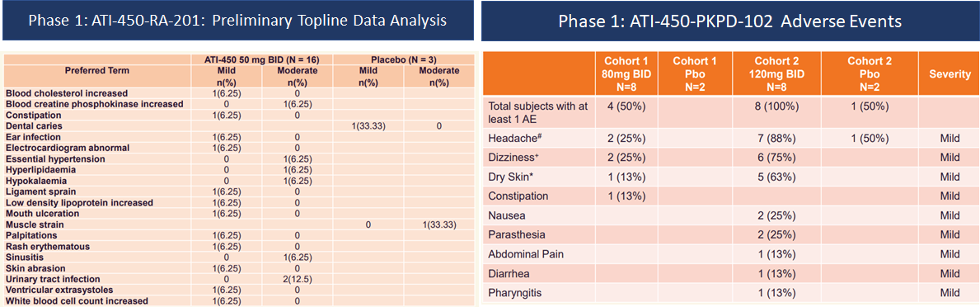Viewport: 980px width, 307px height.
Task: Click the Placebo (N = 3) header
Action: (404, 59)
